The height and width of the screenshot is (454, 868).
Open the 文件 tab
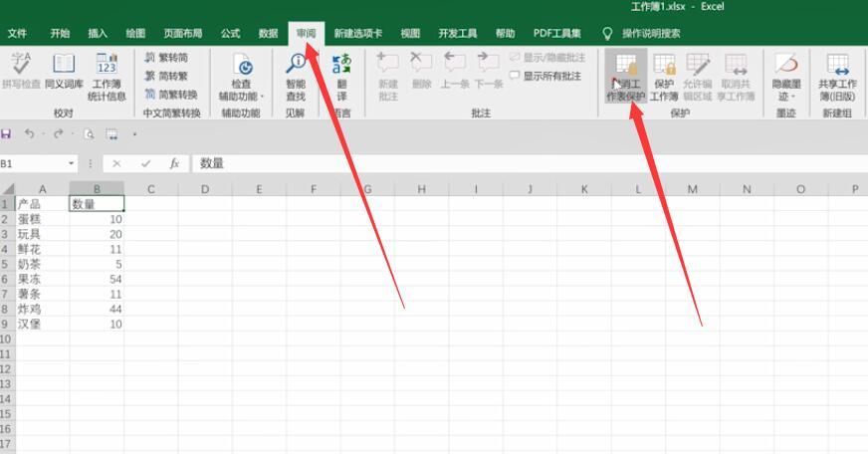click(17, 33)
